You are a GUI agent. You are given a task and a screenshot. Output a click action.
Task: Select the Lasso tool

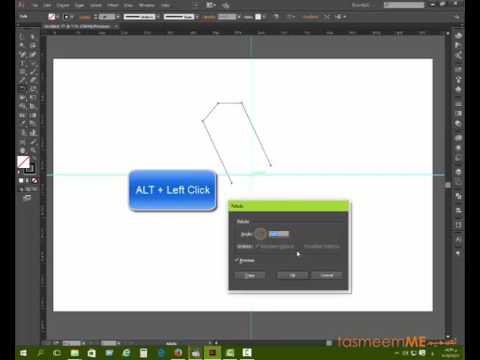(33, 45)
